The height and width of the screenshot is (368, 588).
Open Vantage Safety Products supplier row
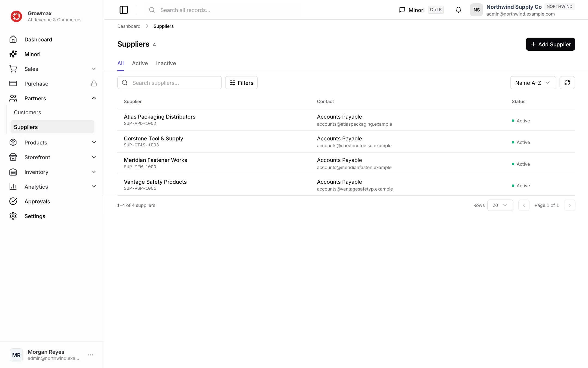pos(346,185)
